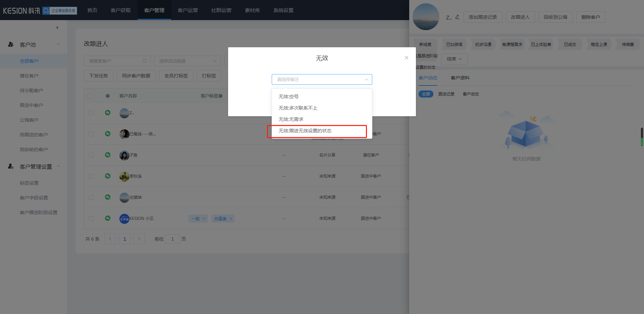Click the 回收到公海 button
The image size is (644, 314).
click(x=555, y=17)
